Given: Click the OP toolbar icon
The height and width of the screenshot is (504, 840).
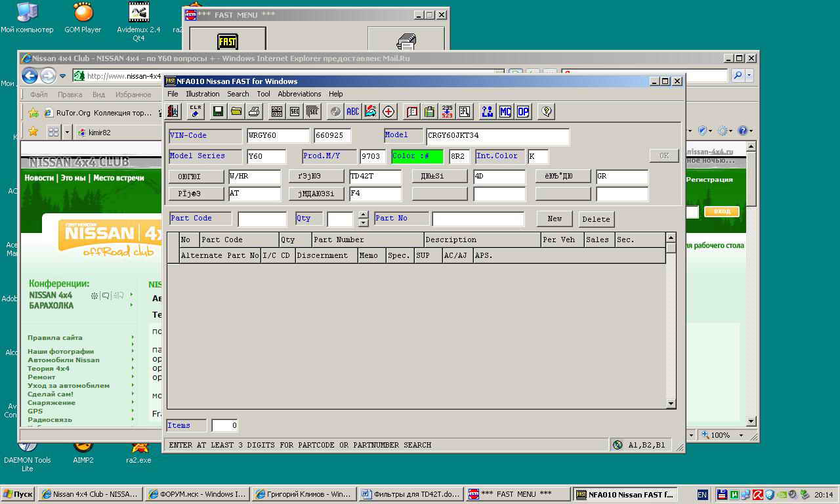Looking at the screenshot, I should 523,112.
